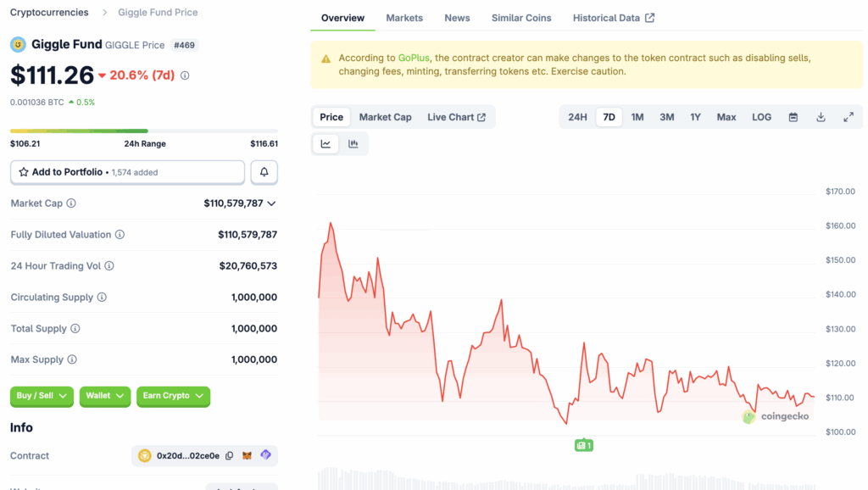Switch the chart to Price mode

click(331, 117)
